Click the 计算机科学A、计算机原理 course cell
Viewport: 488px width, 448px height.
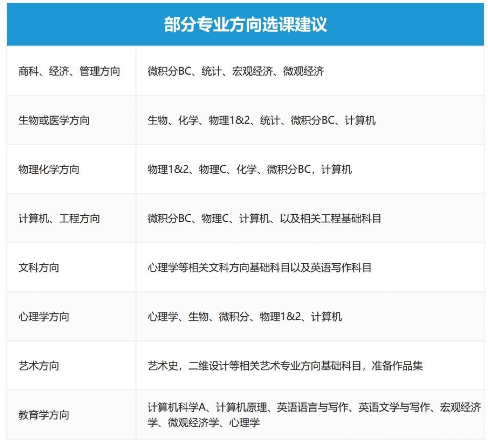[310, 415]
